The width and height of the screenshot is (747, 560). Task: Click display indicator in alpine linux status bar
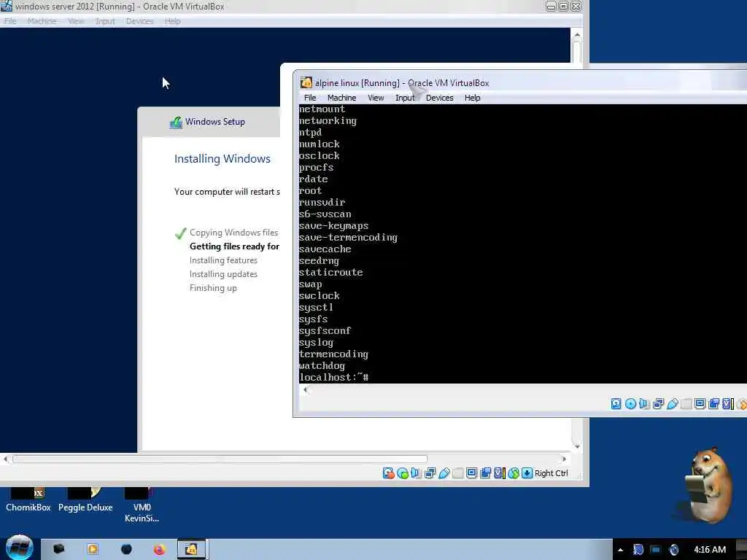click(700, 404)
